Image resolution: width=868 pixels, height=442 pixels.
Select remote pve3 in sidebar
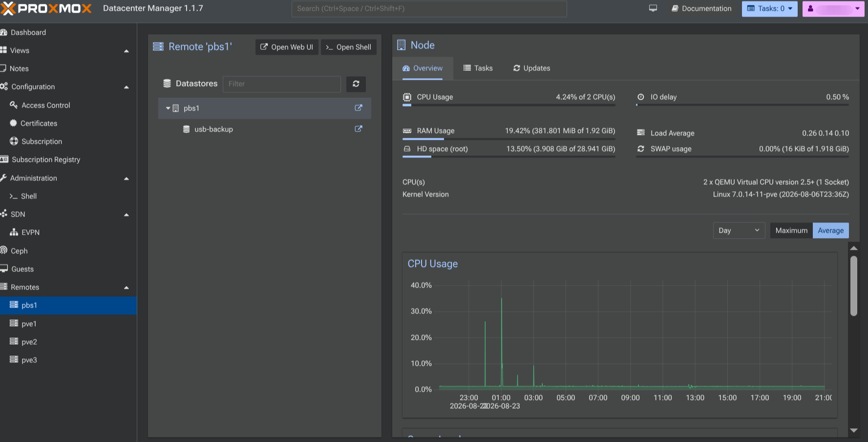(68, 360)
